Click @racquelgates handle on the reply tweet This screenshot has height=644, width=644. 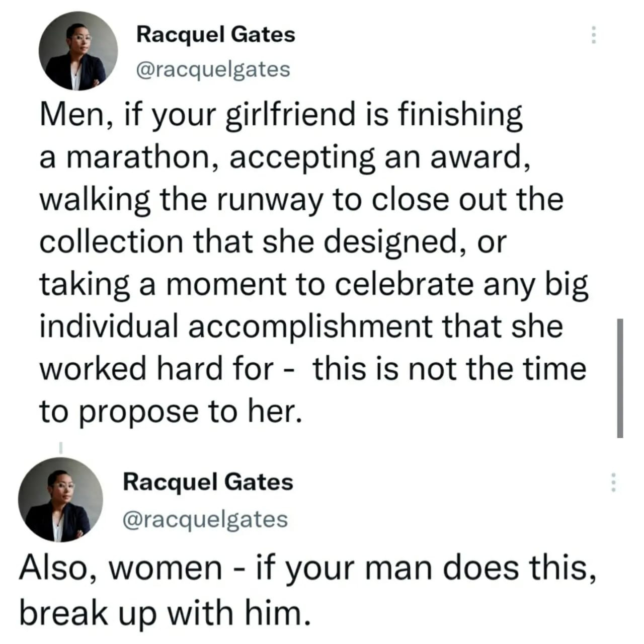click(206, 519)
